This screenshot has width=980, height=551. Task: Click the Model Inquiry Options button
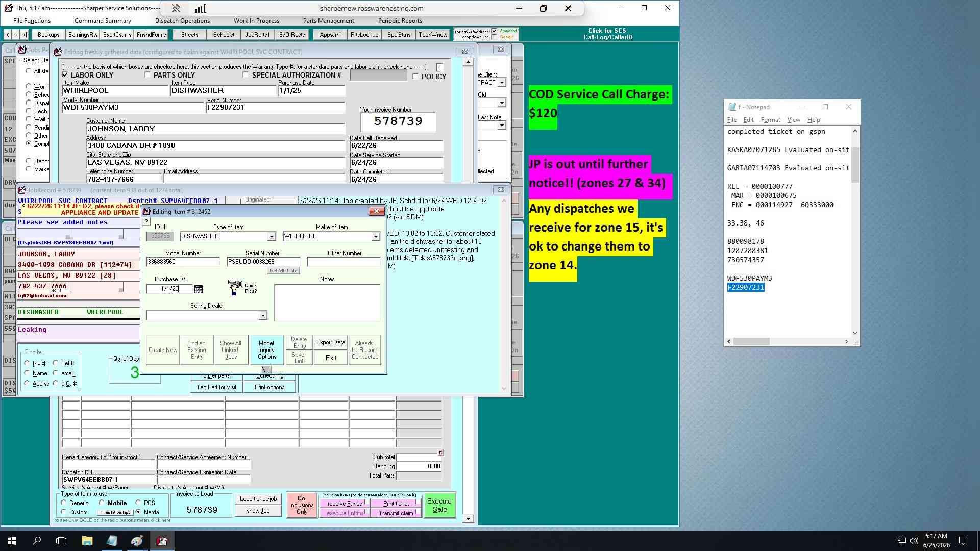[x=266, y=350]
